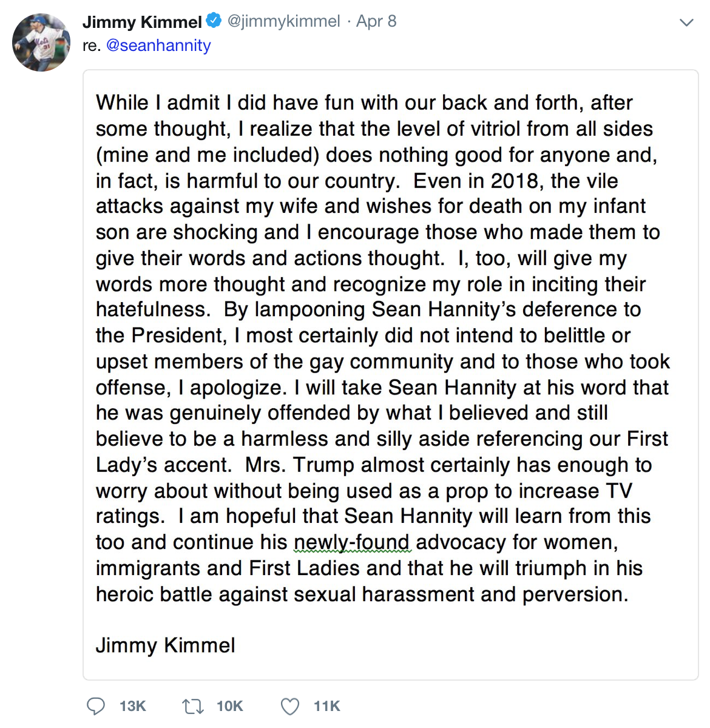Click the Jimmy Kimmel display name

(142, 22)
